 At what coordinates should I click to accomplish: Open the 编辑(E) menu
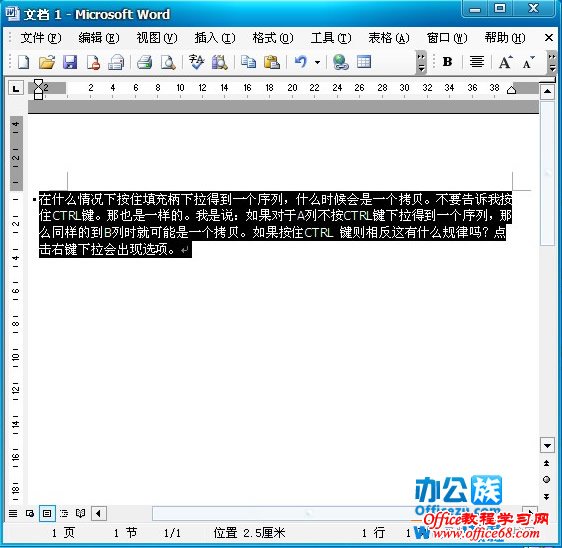click(99, 38)
